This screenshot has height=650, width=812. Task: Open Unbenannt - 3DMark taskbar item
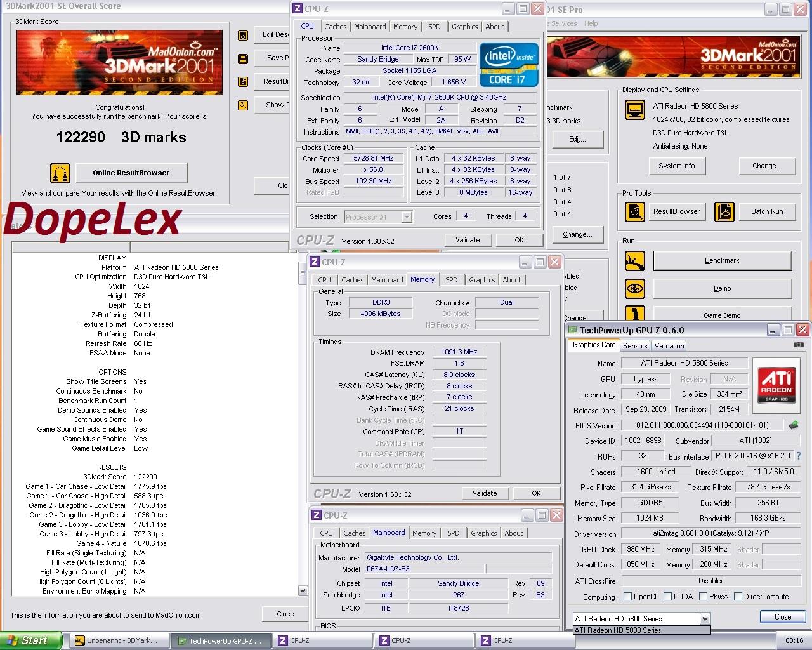pyautogui.click(x=119, y=641)
